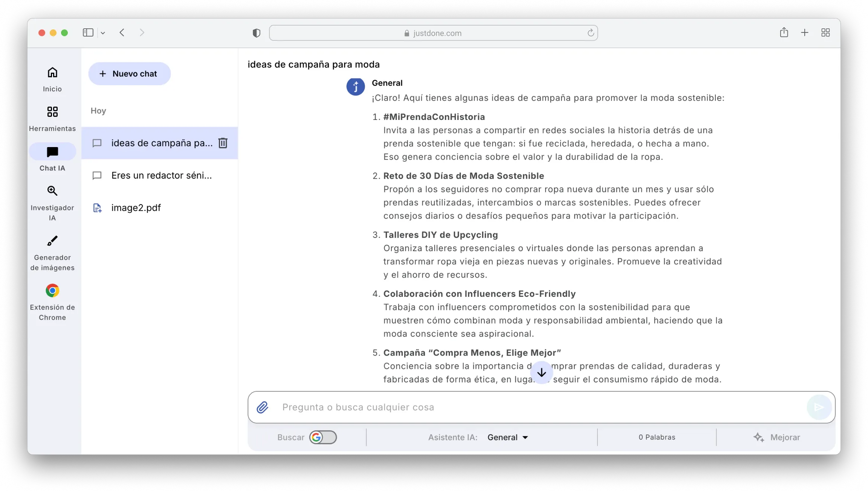This screenshot has width=868, height=491.
Task: Expand the tab overview chevron
Action: 104,32
